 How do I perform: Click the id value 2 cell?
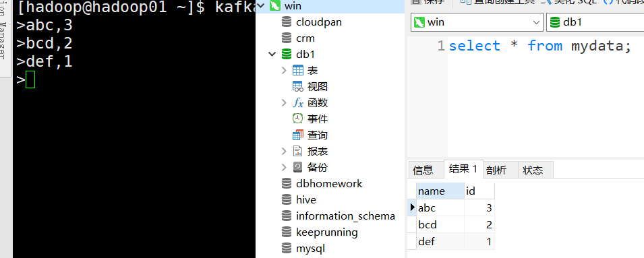(x=479, y=225)
